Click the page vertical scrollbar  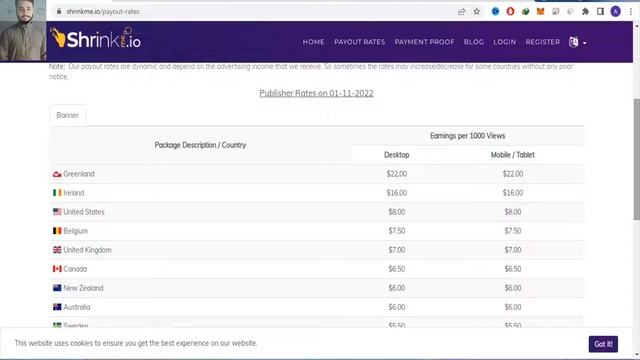click(x=636, y=159)
